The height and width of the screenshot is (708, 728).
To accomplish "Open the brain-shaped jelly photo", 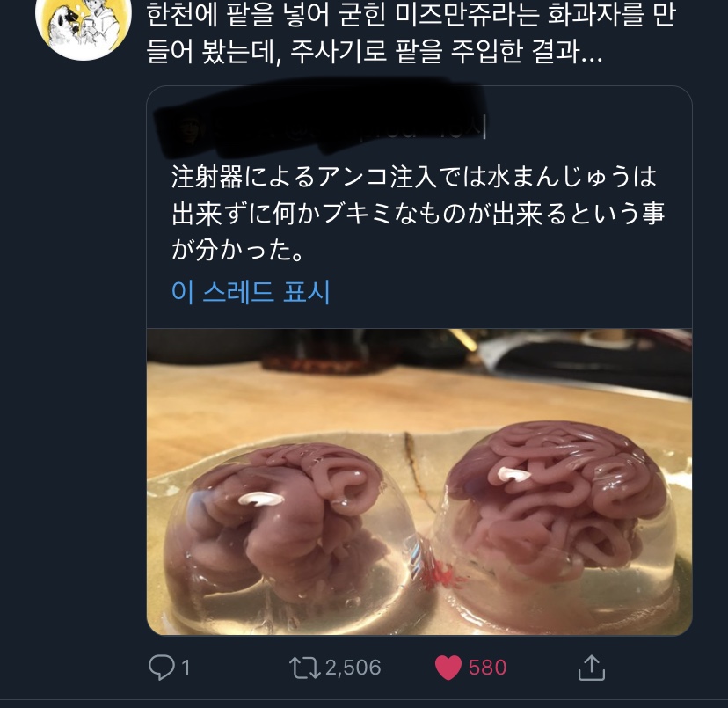I will [x=419, y=482].
